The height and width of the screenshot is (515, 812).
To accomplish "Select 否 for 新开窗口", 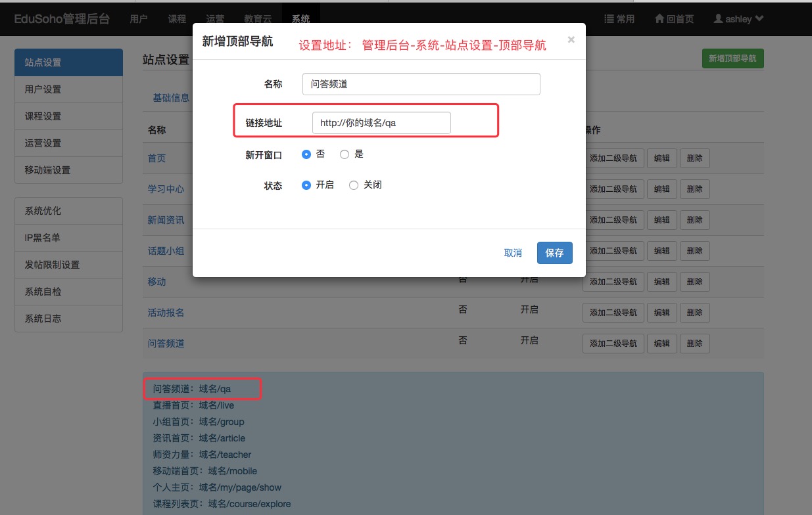I will click(306, 154).
